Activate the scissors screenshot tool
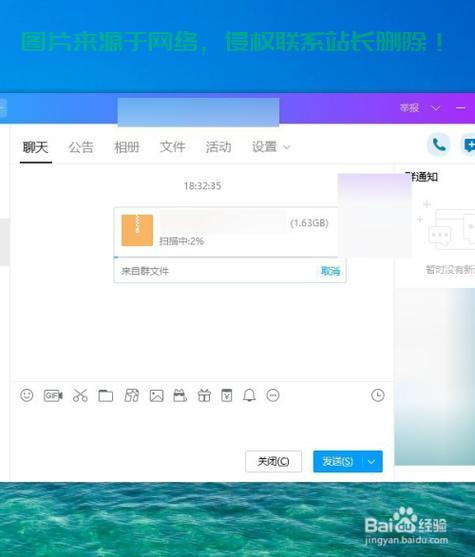The image size is (475, 557). click(80, 395)
